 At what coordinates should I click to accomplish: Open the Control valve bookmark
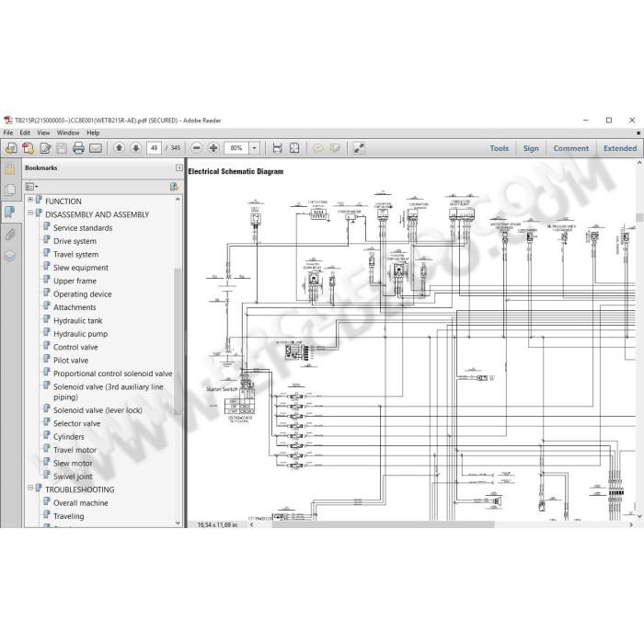point(75,347)
